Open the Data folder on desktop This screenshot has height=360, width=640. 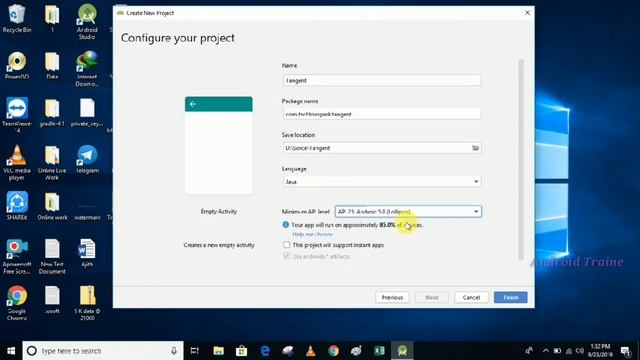(52, 65)
